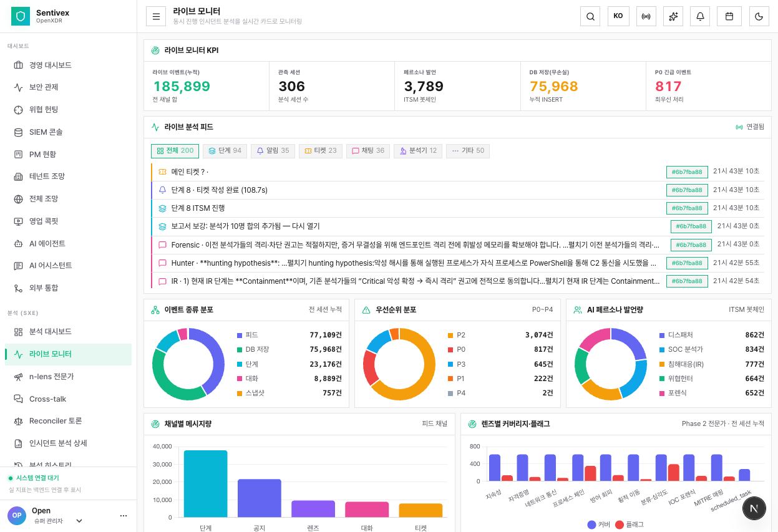Select the 알림 35 feed filter tab
The image size is (778, 532).
click(273, 151)
